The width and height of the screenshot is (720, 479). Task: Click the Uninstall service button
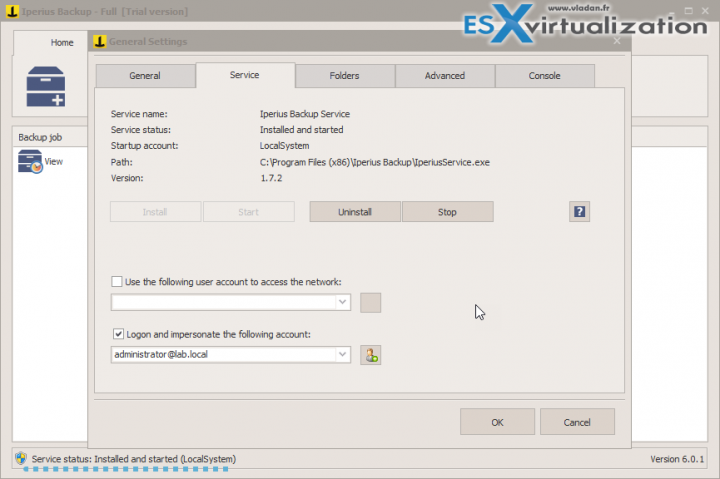[x=355, y=212]
